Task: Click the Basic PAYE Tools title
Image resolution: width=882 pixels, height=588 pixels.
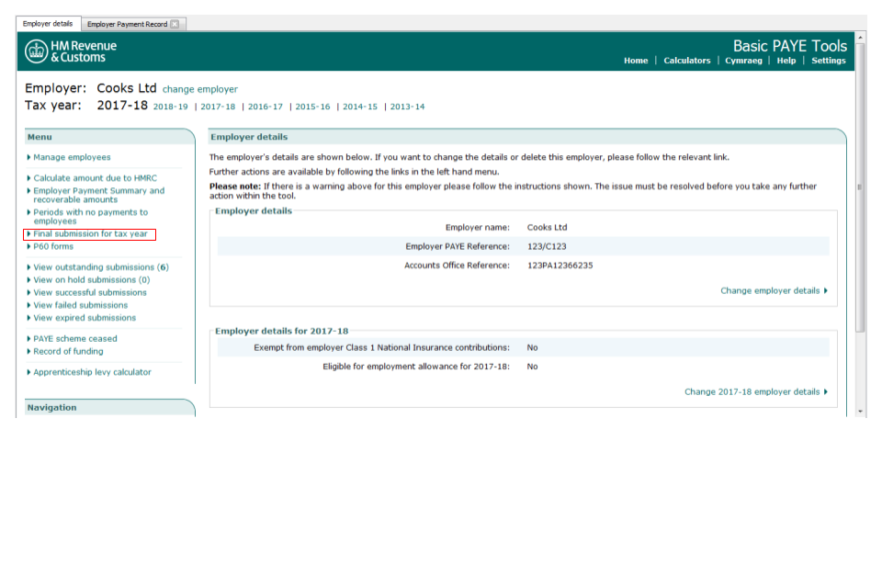Action: click(789, 46)
